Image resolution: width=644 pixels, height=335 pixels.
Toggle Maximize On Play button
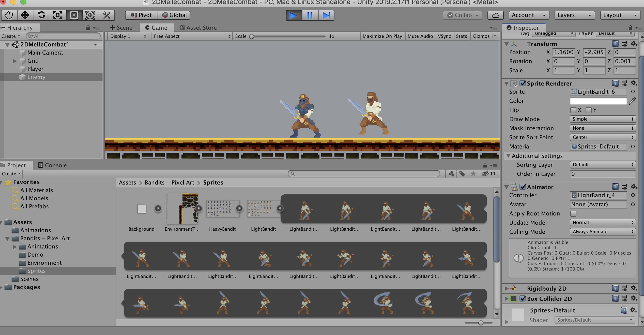(x=382, y=36)
